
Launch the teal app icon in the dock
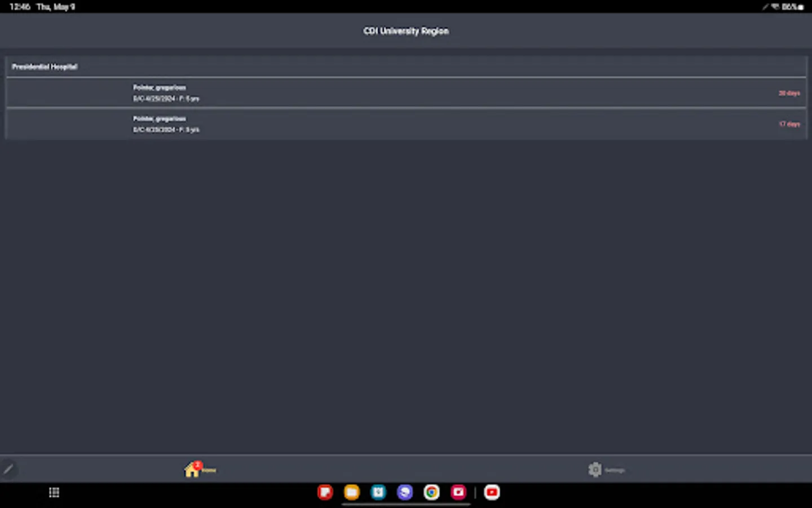(378, 492)
